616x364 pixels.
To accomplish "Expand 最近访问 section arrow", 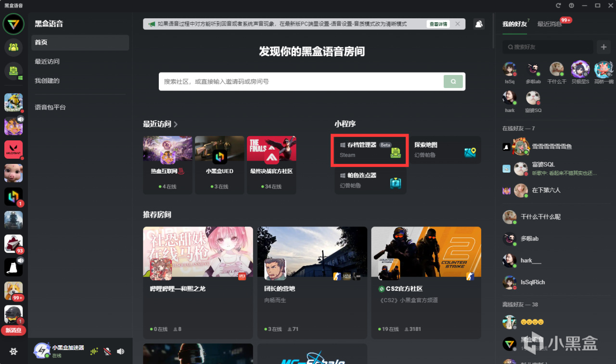I will tap(176, 124).
